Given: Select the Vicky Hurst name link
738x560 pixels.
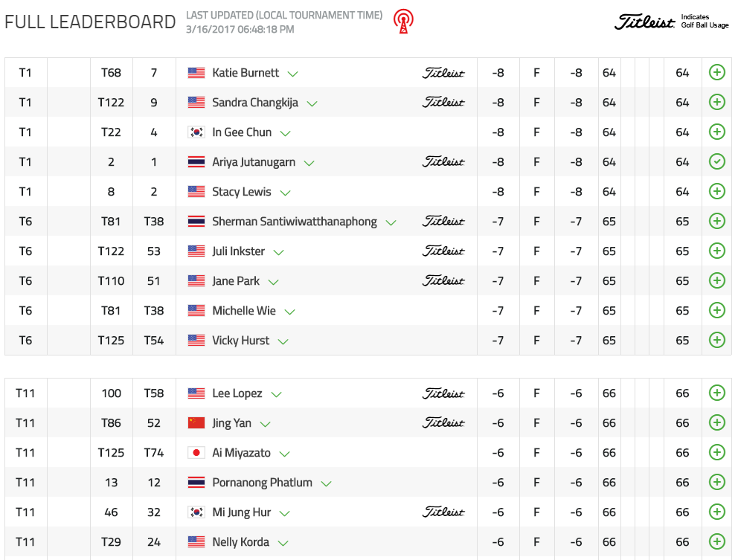Looking at the screenshot, I should (x=240, y=341).
